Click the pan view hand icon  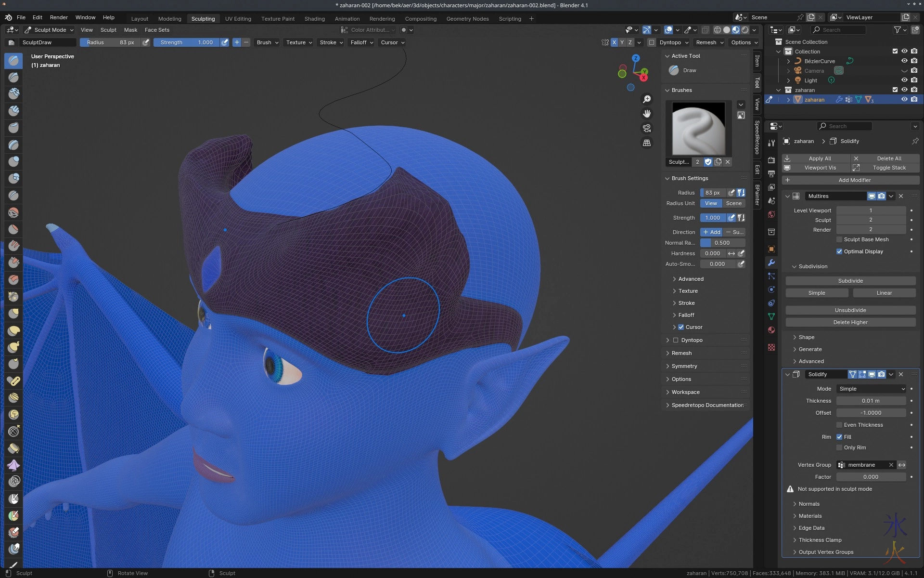(x=647, y=114)
